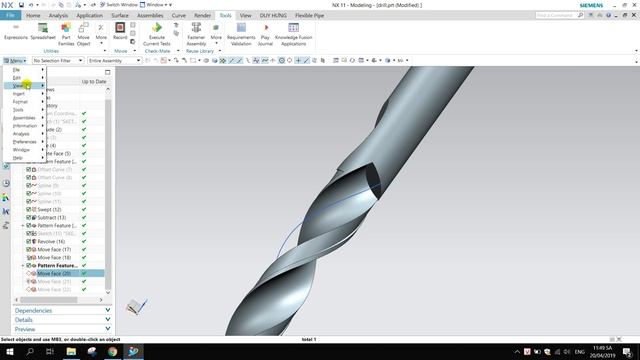640x360 pixels.
Task: Click the Save icon in title bar
Action: (21, 5)
